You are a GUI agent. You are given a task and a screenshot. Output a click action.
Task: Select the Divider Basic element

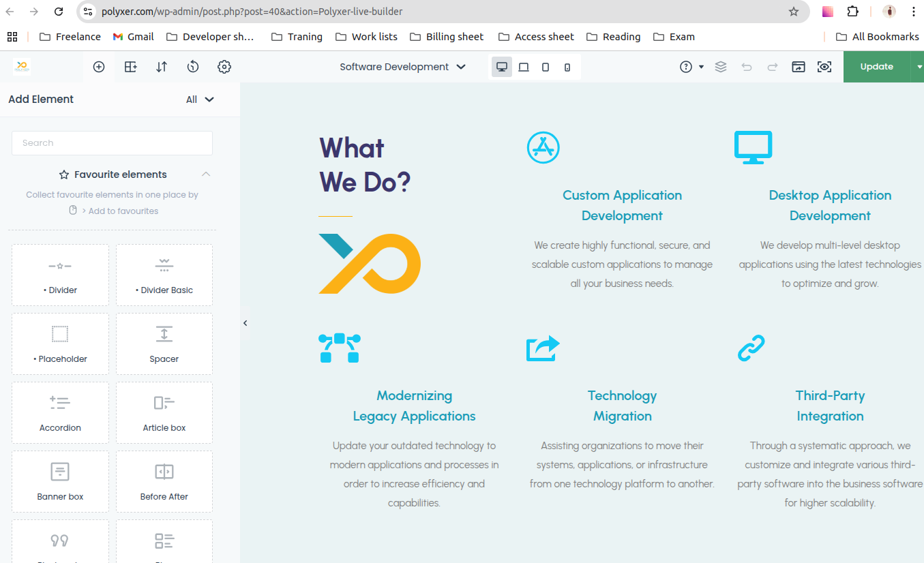tap(164, 275)
